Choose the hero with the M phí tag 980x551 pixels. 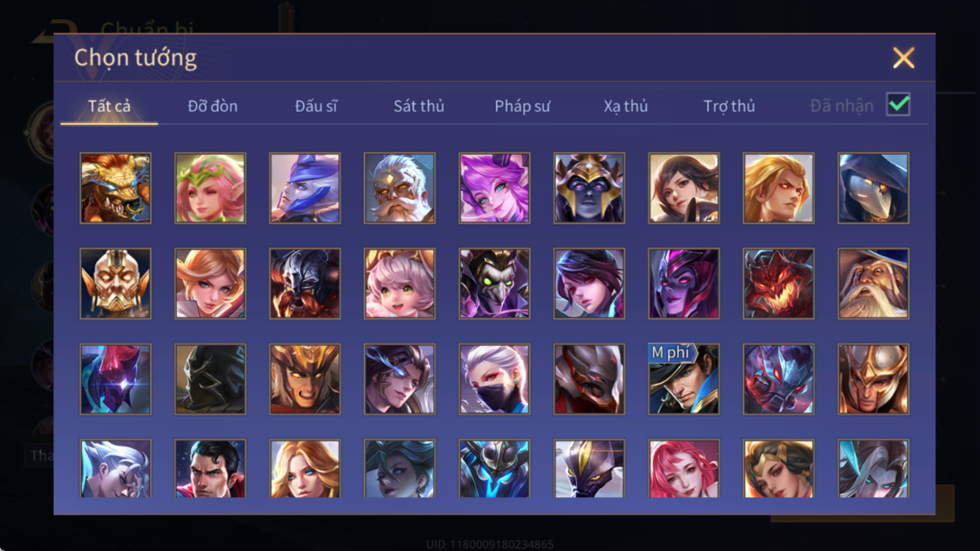click(x=684, y=379)
